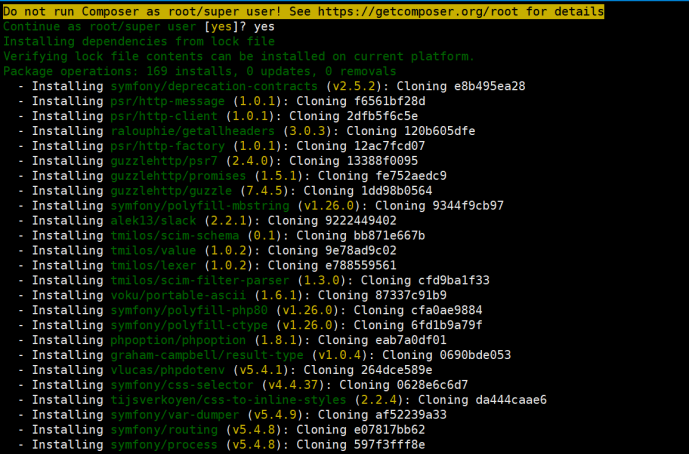Select the commit hash bb871e667b
This screenshot has height=454, width=690.
[x=390, y=236]
